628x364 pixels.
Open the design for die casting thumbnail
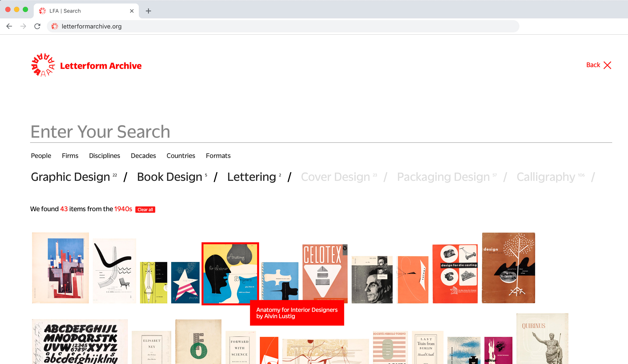(x=455, y=274)
